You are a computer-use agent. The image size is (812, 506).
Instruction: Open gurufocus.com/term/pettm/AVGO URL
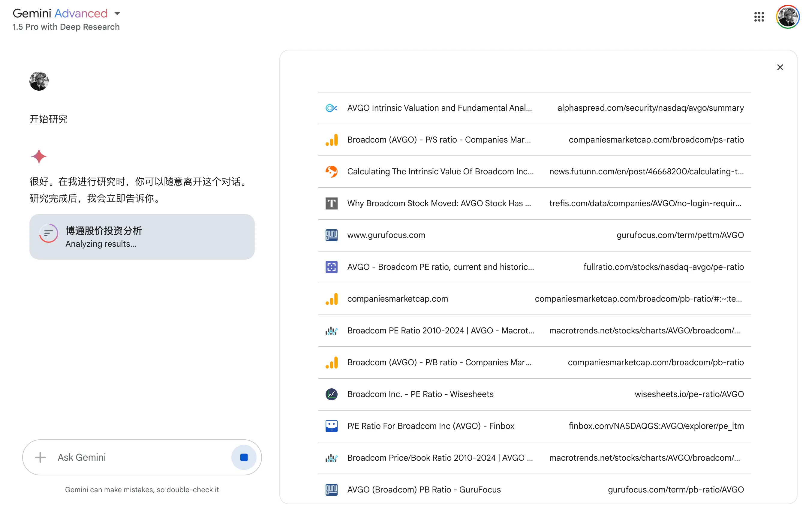click(x=680, y=235)
